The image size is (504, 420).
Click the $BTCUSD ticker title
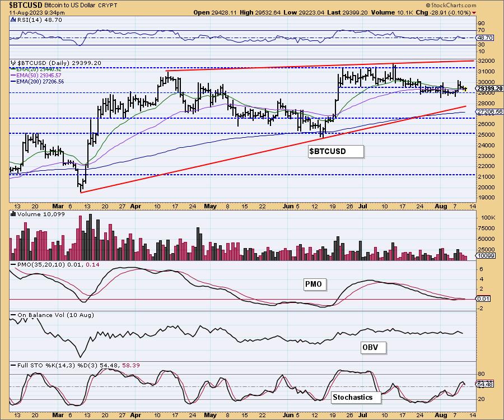(x=25, y=5)
